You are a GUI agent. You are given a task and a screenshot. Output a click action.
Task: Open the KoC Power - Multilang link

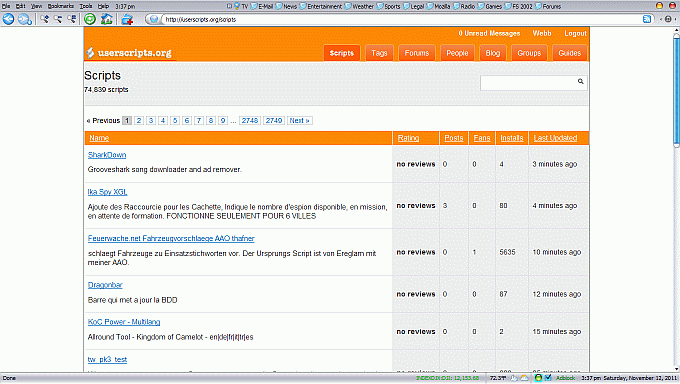(x=124, y=322)
